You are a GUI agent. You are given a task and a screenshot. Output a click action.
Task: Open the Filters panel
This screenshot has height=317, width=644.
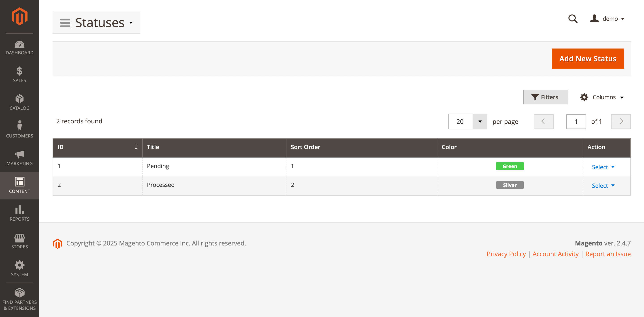(x=545, y=97)
